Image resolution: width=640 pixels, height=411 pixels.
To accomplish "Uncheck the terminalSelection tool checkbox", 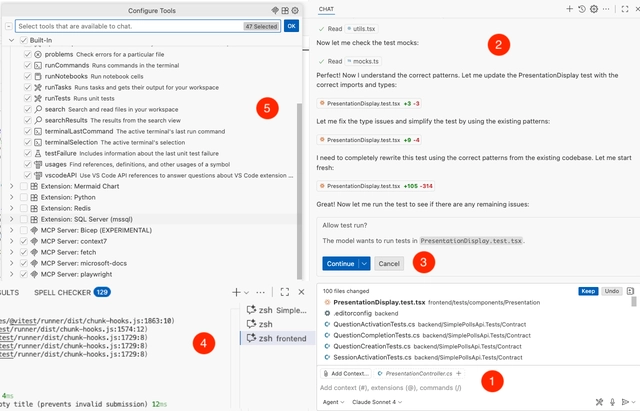I will click(x=28, y=142).
